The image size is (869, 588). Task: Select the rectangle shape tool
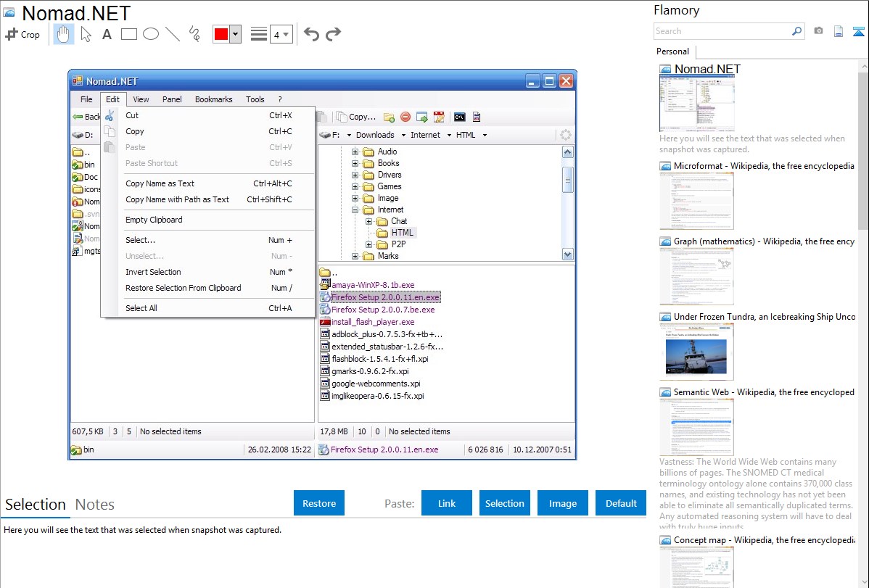[x=129, y=34]
